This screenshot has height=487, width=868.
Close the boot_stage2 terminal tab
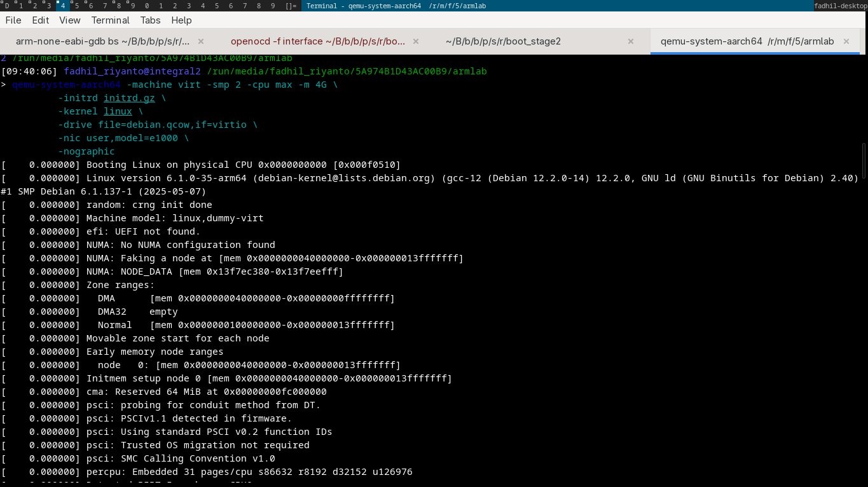pyautogui.click(x=631, y=41)
